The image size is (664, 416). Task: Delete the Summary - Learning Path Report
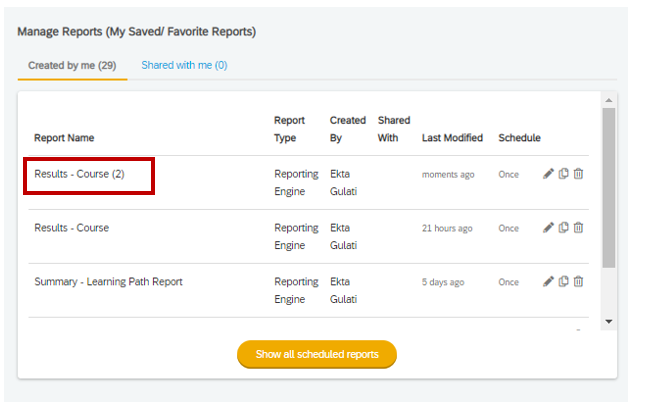[x=578, y=281]
